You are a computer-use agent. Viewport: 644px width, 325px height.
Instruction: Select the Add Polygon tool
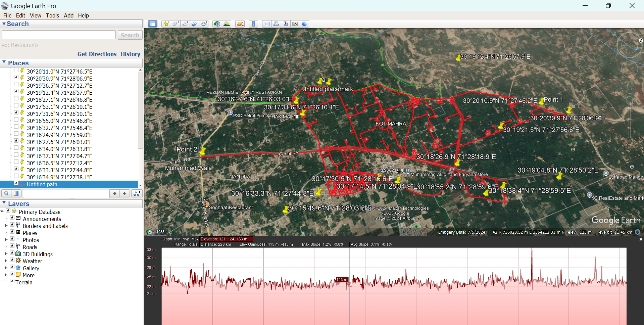(176, 24)
